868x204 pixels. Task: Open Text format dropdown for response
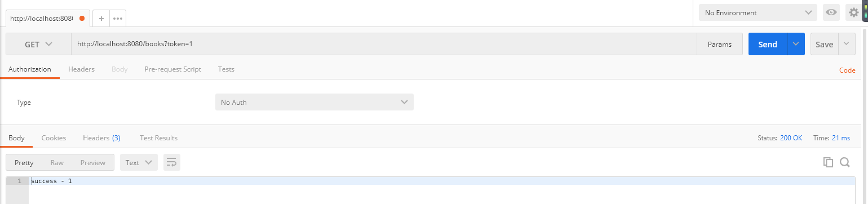[x=139, y=162]
